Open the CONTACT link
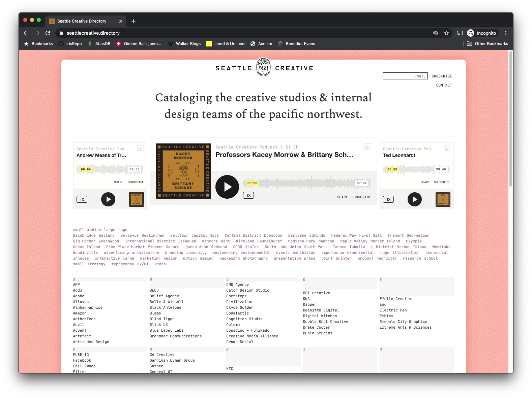532x398 pixels. 444,86
